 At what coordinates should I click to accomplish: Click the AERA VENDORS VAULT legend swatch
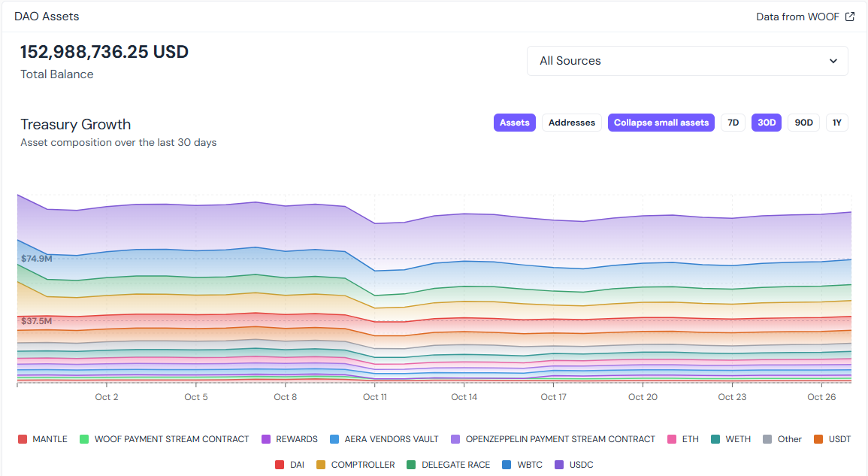coord(334,439)
